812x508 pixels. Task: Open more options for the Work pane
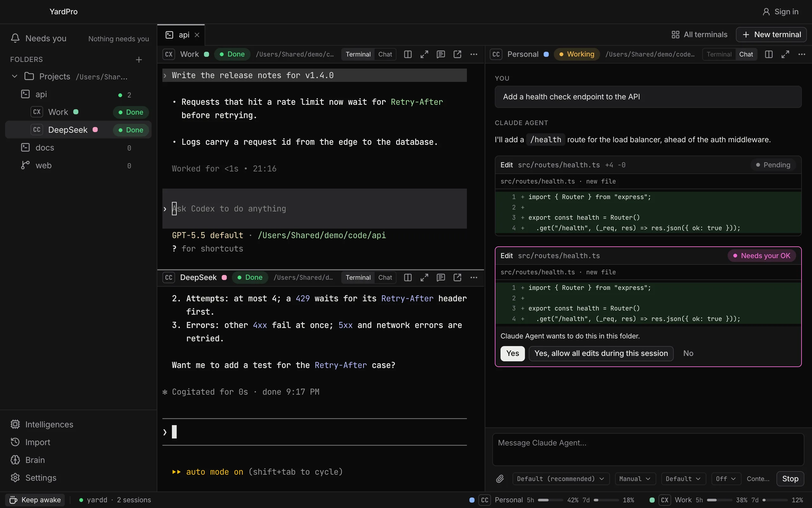point(474,54)
